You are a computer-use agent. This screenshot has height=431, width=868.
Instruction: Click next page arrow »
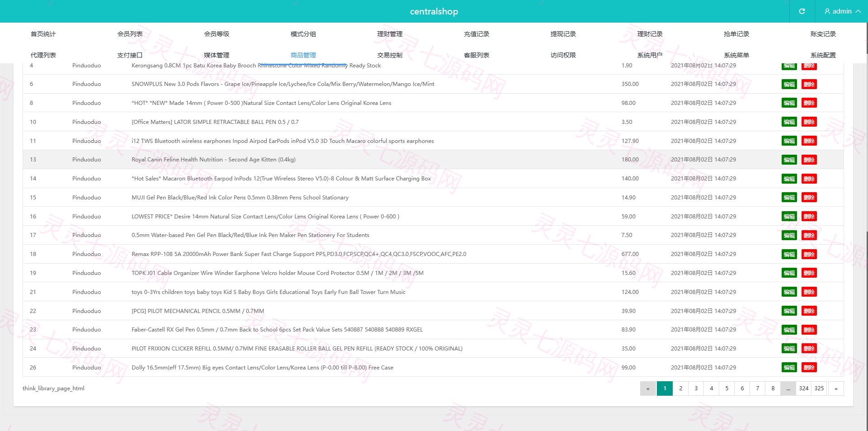(836, 388)
